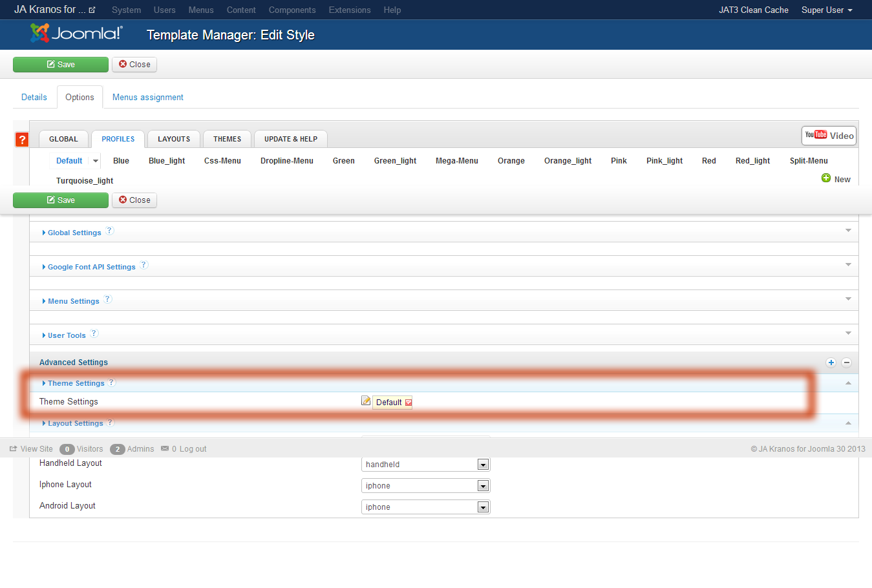Click the Visitors count badge
The image size is (872, 588).
coord(67,449)
